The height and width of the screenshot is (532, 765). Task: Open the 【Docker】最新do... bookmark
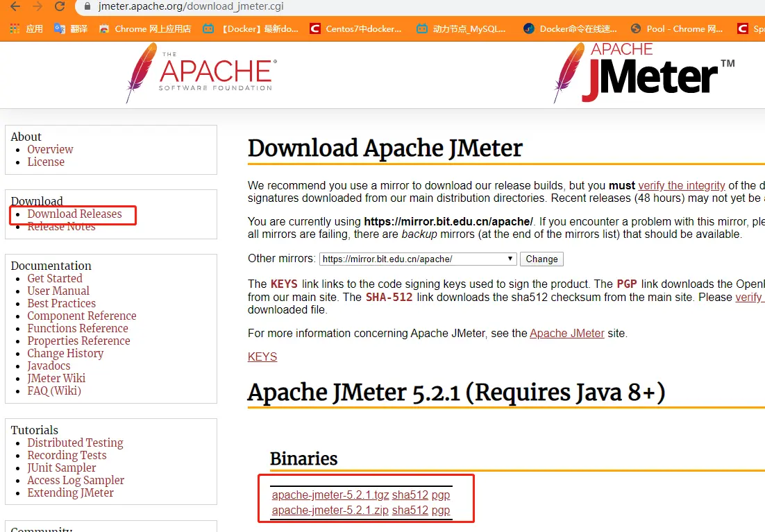[251, 28]
